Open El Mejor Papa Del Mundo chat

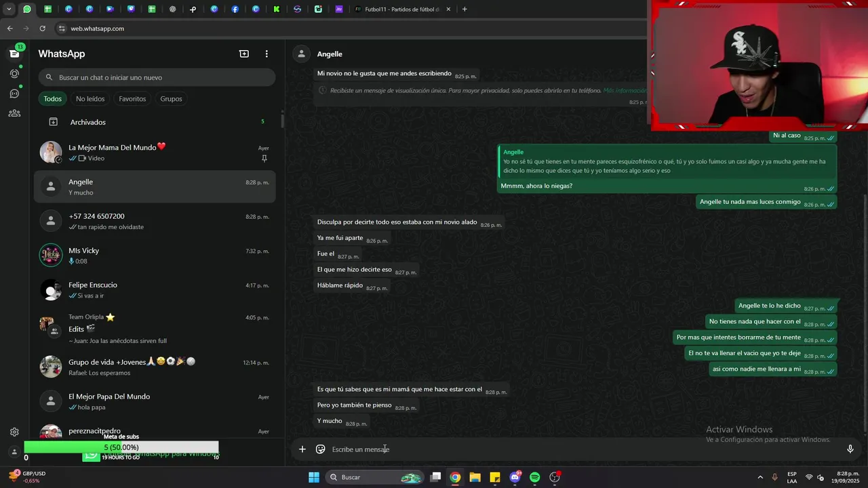pyautogui.click(x=155, y=401)
